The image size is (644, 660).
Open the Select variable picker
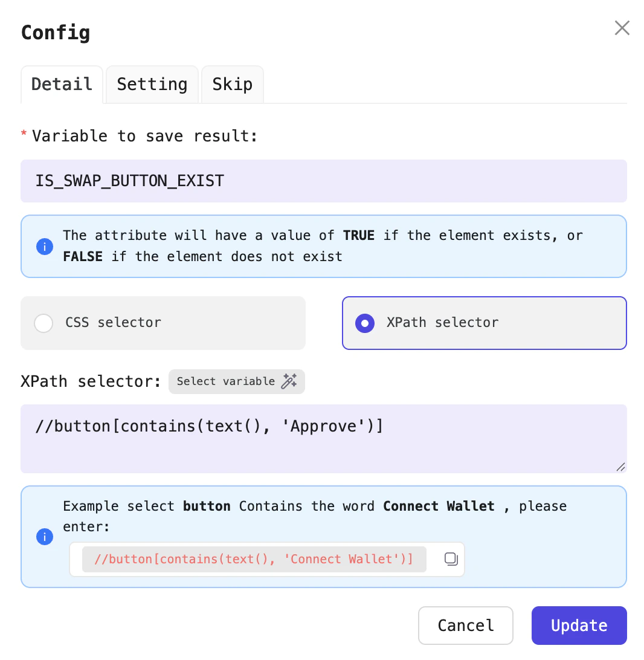pos(236,381)
